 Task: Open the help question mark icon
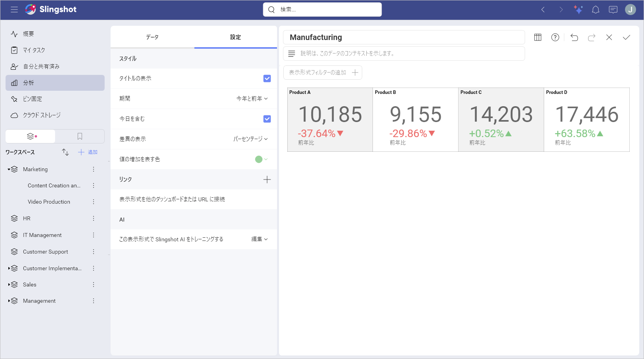[x=555, y=37]
